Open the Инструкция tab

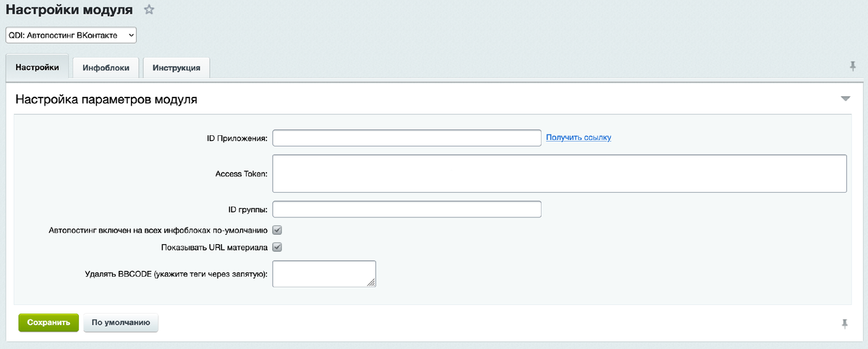(x=176, y=68)
